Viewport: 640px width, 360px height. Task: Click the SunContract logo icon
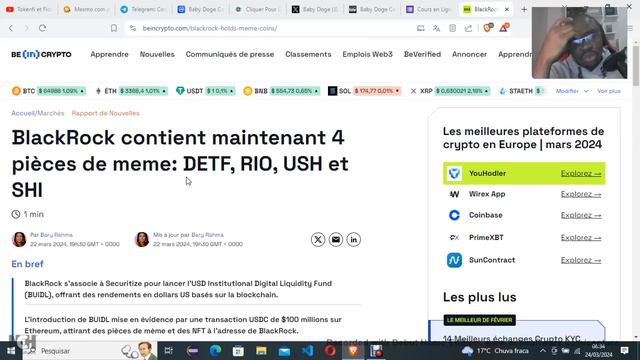click(x=454, y=260)
